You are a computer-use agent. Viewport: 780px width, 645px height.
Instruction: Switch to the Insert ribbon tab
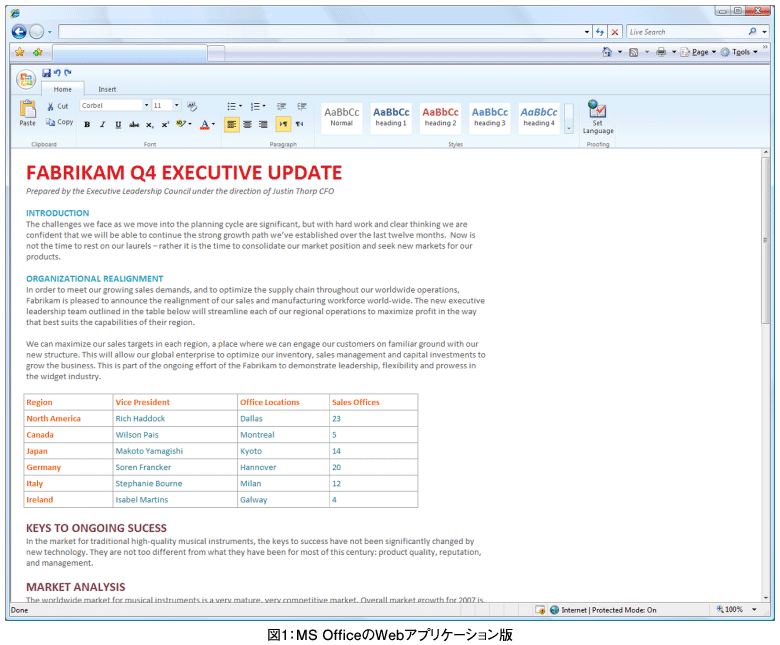click(107, 90)
